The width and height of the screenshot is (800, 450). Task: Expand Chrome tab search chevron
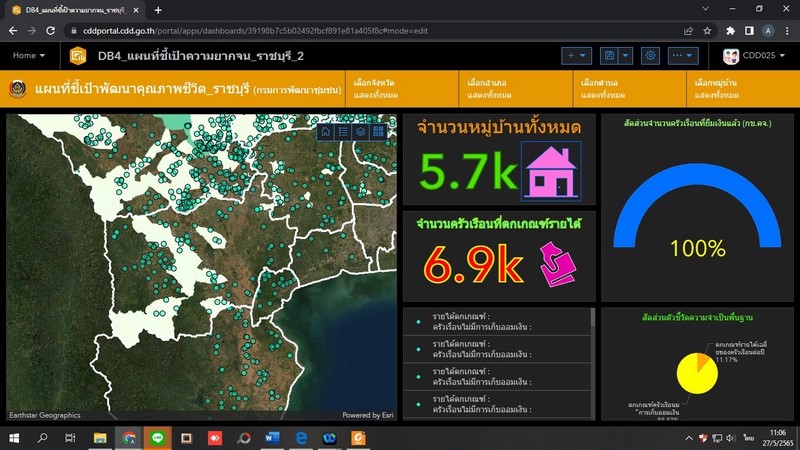pos(705,9)
